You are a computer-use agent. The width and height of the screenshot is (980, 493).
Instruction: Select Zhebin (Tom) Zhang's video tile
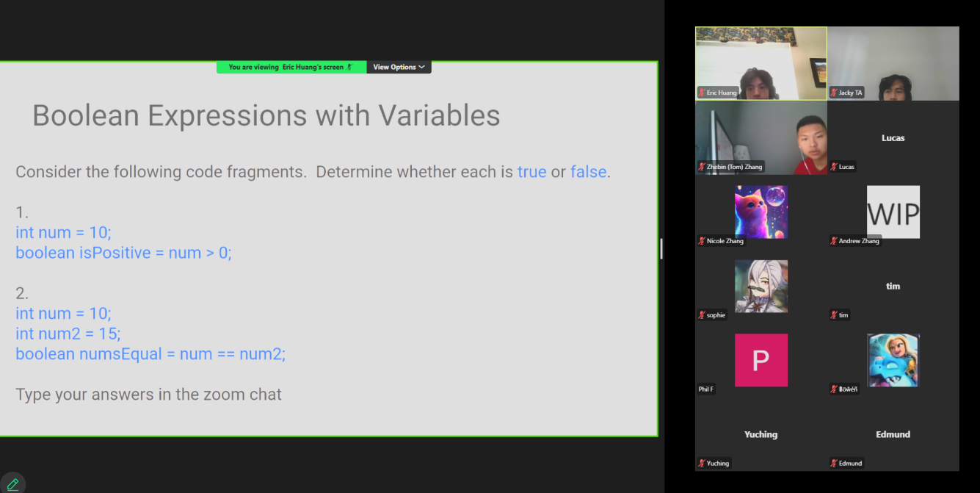click(x=761, y=137)
